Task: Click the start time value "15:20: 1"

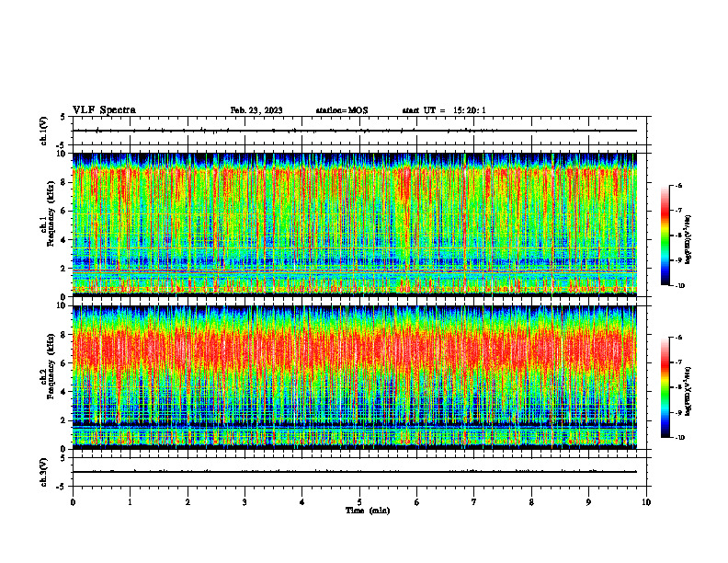Action: (x=470, y=110)
